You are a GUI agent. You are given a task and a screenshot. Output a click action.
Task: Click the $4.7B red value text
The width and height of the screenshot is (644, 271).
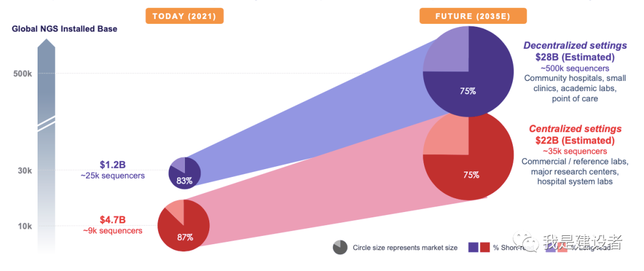pyautogui.click(x=113, y=220)
